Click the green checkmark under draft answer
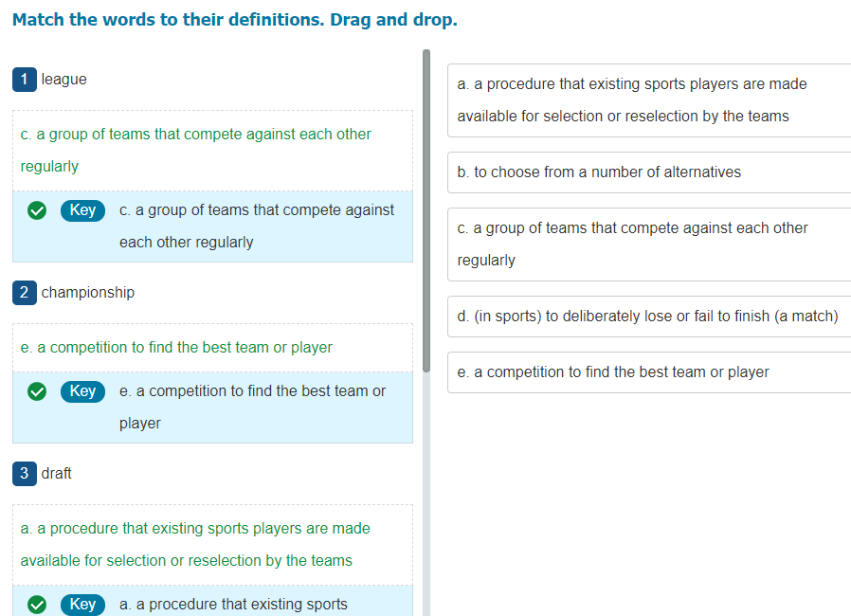The width and height of the screenshot is (851, 616). coord(37,605)
